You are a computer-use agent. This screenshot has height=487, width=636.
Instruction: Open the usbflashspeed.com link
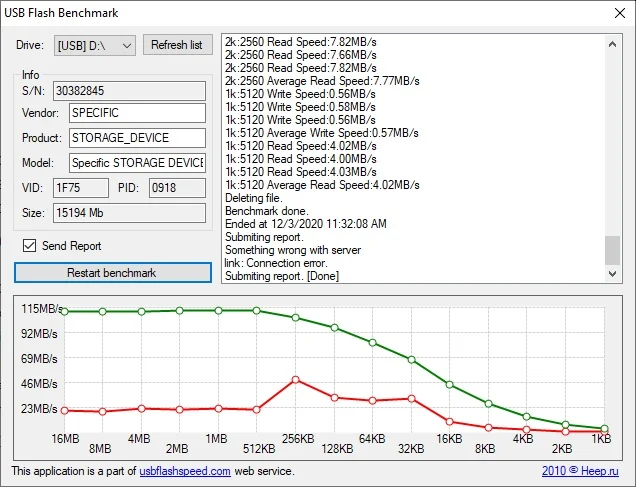(x=185, y=471)
